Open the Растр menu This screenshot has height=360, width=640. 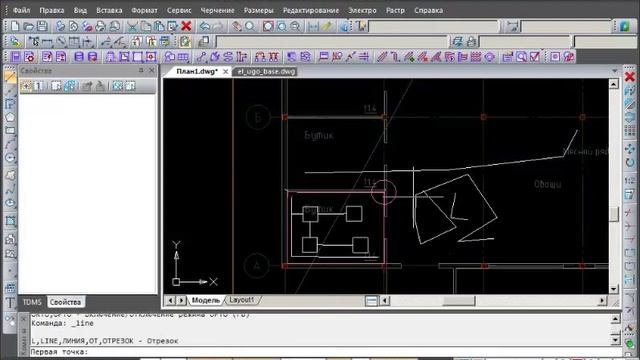click(395, 10)
